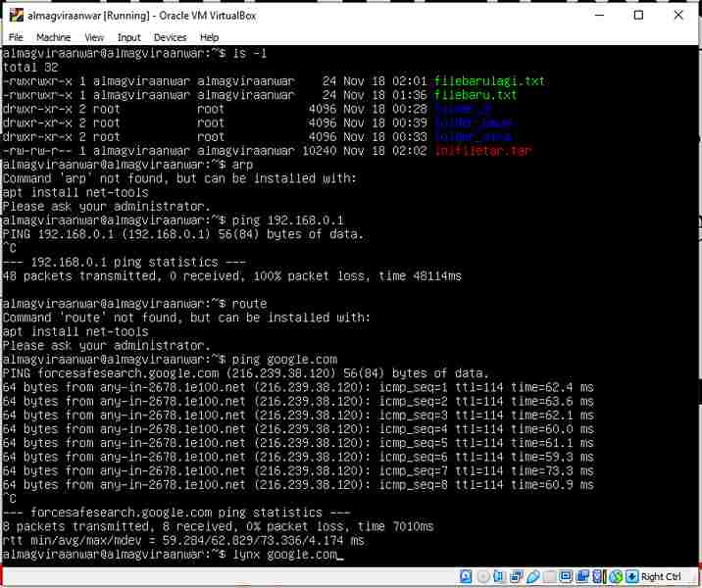
Task: Click the recording status icon
Action: pyautogui.click(x=582, y=576)
